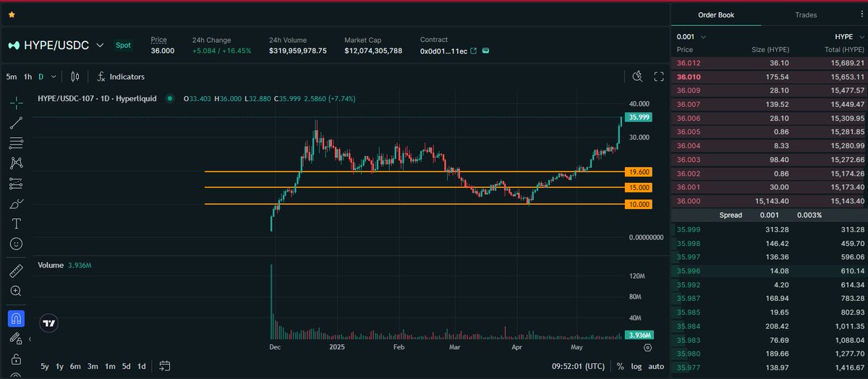The image size is (868, 379).
Task: Open the HYPE size unit dropdown
Action: (x=848, y=37)
